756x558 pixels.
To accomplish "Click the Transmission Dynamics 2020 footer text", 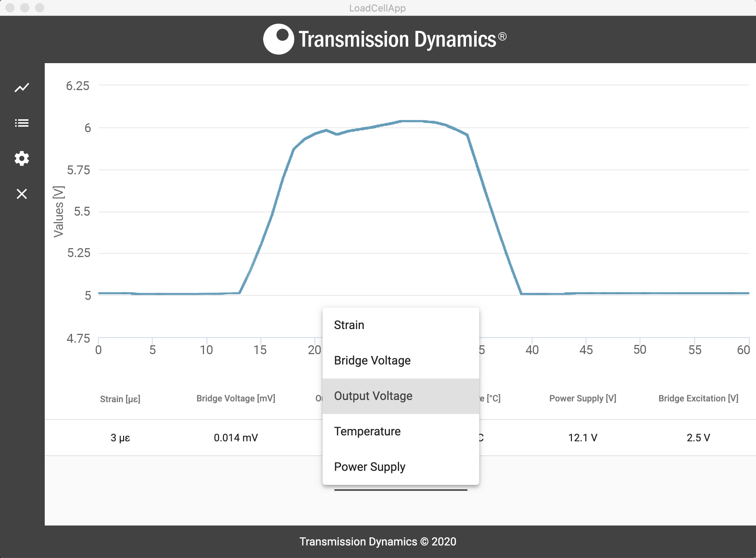I will click(x=378, y=541).
